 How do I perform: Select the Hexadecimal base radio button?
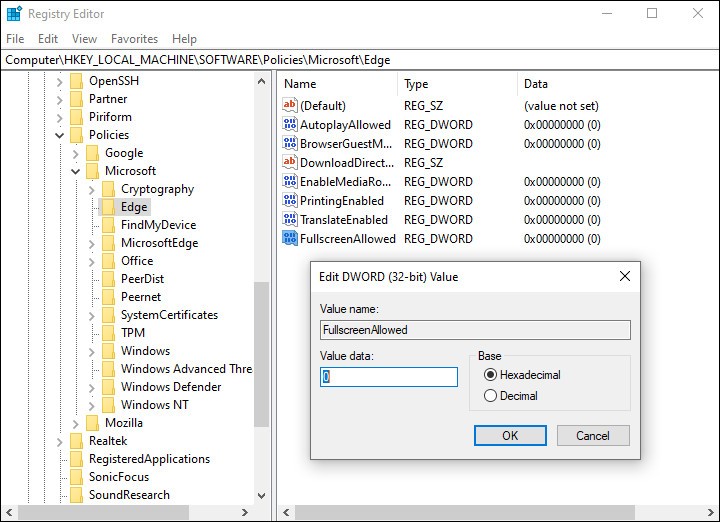coord(490,375)
